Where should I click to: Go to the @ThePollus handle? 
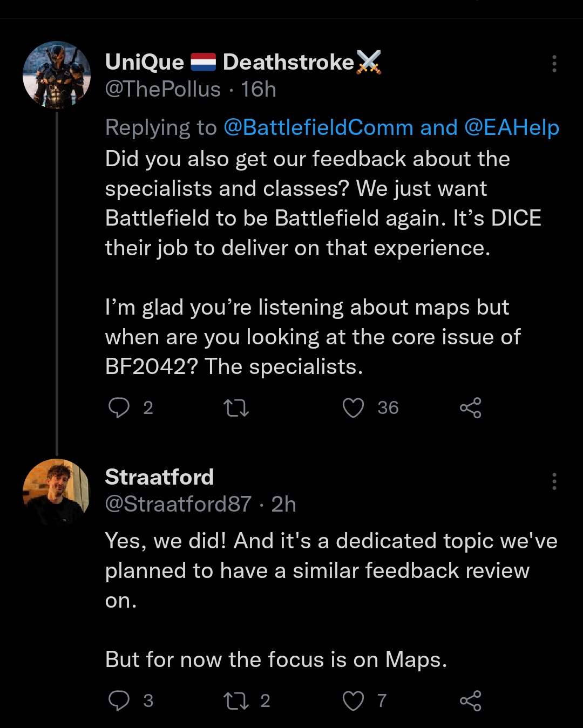(163, 90)
